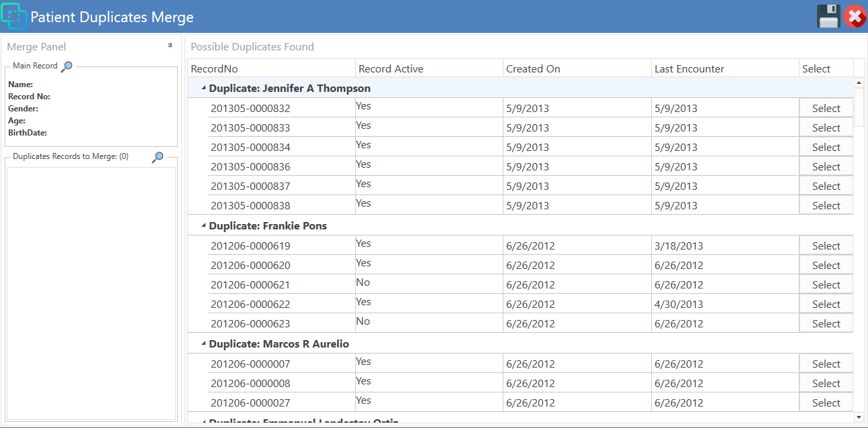This screenshot has height=428, width=868.
Task: Click inside the Duplicates Records to Merge list
Action: (91, 293)
